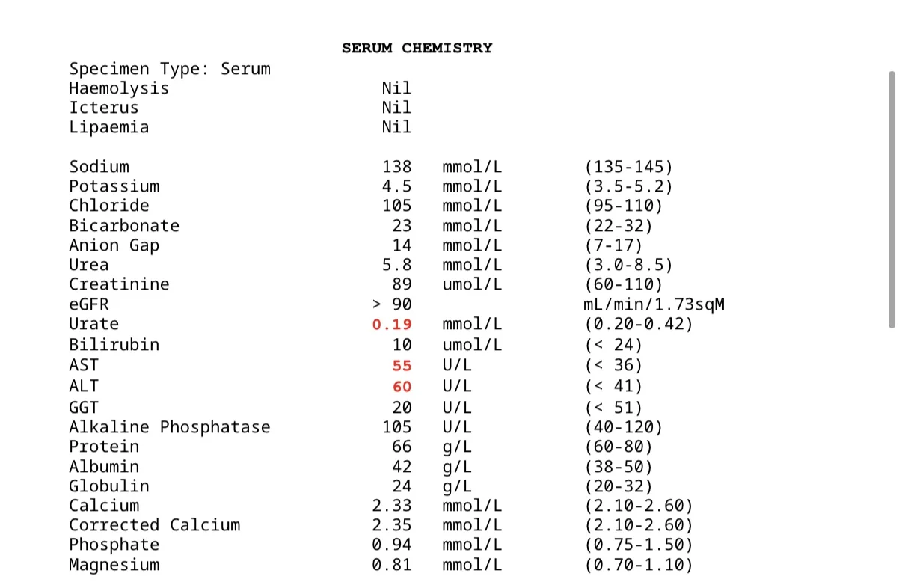Click the Magnesium reference range (0.70-1.10)
The image size is (902, 588).
[x=638, y=565]
